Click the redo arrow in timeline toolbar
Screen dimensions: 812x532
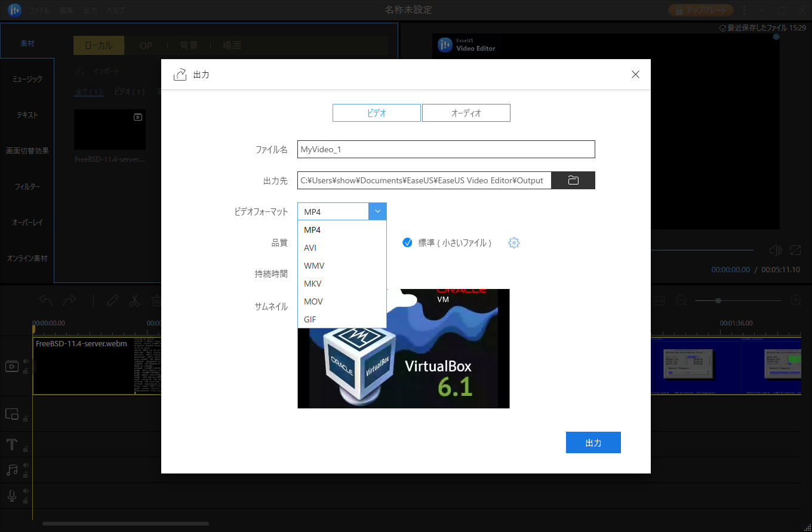point(70,300)
